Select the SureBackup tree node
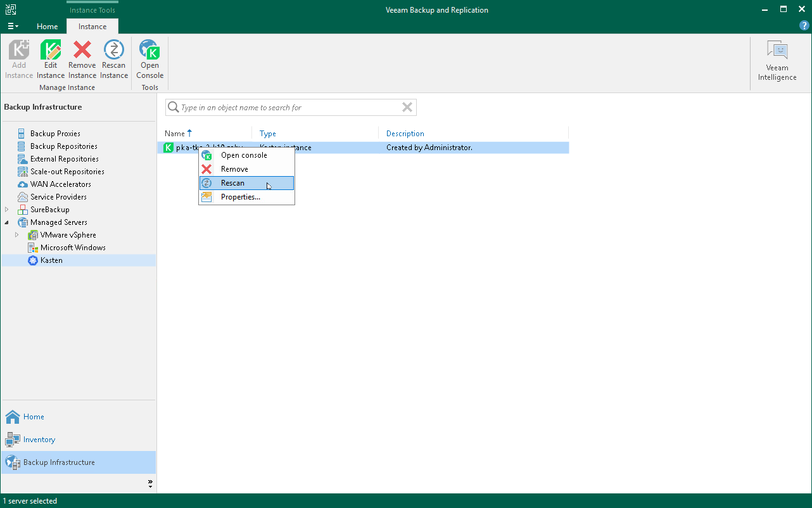The width and height of the screenshot is (812, 508). pos(49,210)
